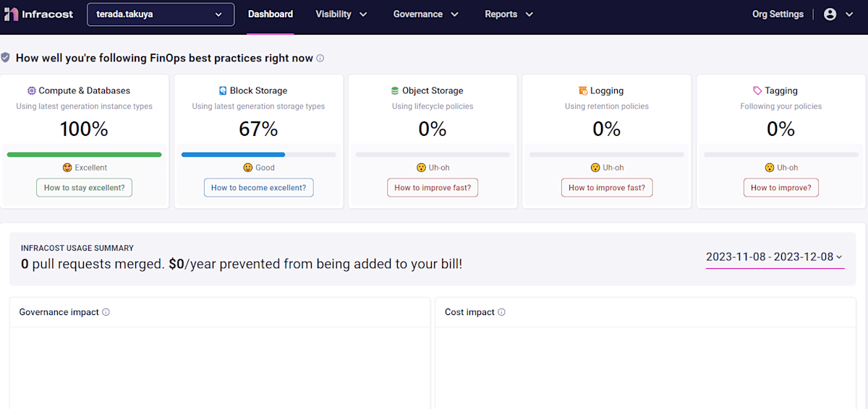This screenshot has height=409, width=868.
Task: Expand the Visibility menu
Action: pos(341,14)
